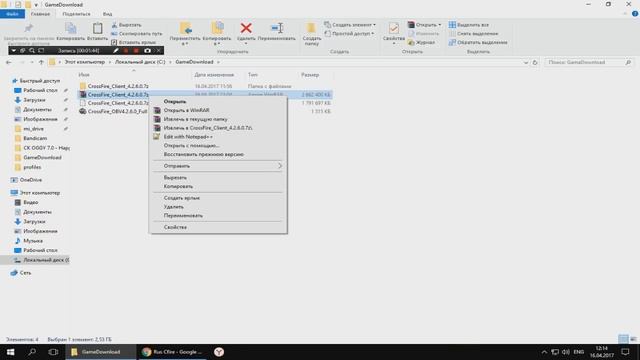Go back with the navigation arrow
The height and width of the screenshot is (360, 640).
pyautogui.click(x=9, y=62)
